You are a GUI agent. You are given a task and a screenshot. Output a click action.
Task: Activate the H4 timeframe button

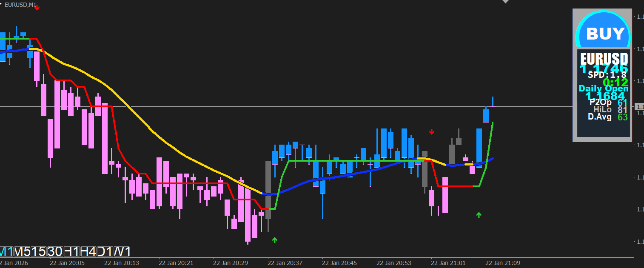(x=88, y=251)
